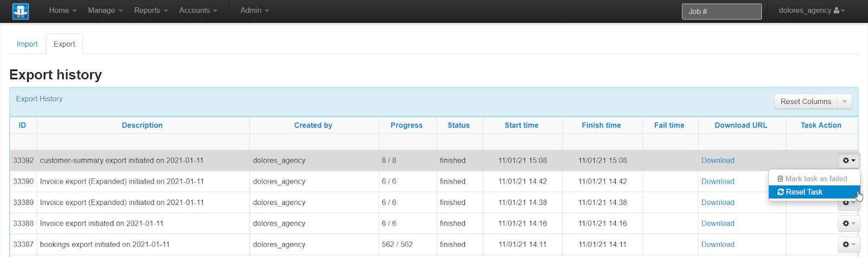
Task: Open gear menu for task 33392
Action: click(x=848, y=160)
